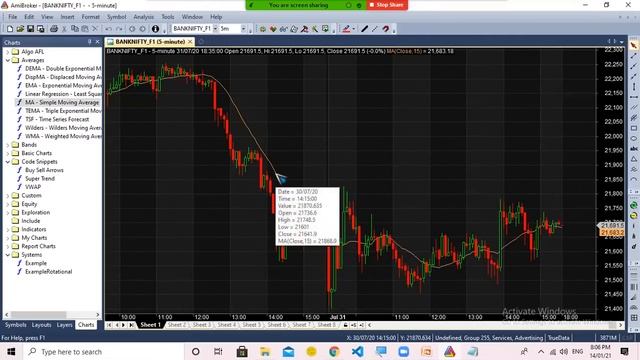Viewport: 640px width, 360px height.
Task: Click the pencil draw tool in toolbar
Action: [364, 29]
